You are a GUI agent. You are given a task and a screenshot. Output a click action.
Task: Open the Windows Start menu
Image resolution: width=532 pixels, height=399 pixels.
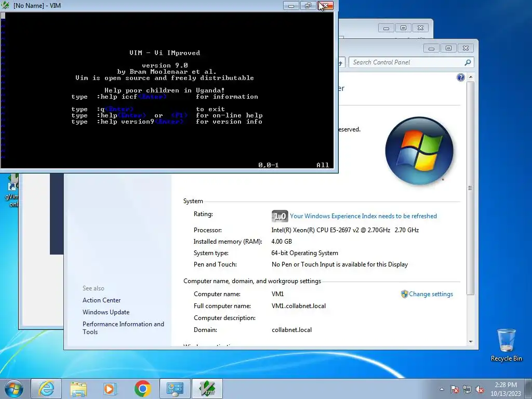tap(14, 389)
